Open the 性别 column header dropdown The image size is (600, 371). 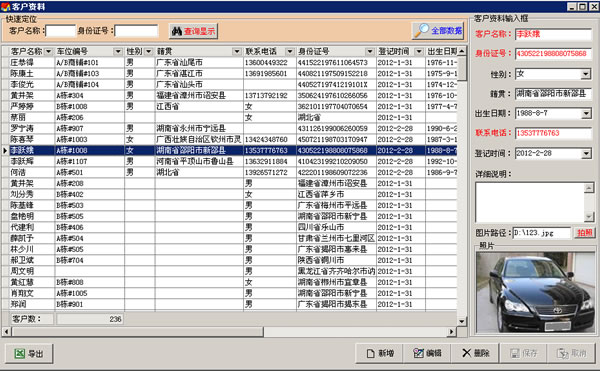pos(148,51)
